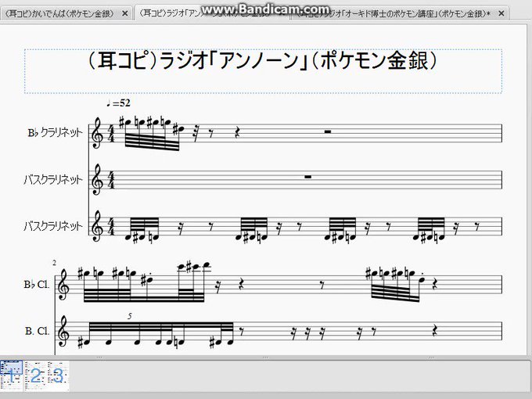Select treble clef on B♭クラリネット staff
The image size is (532, 399).
(98, 133)
